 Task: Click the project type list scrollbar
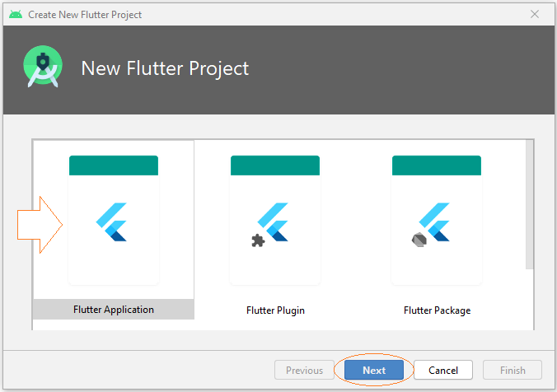tap(529, 204)
